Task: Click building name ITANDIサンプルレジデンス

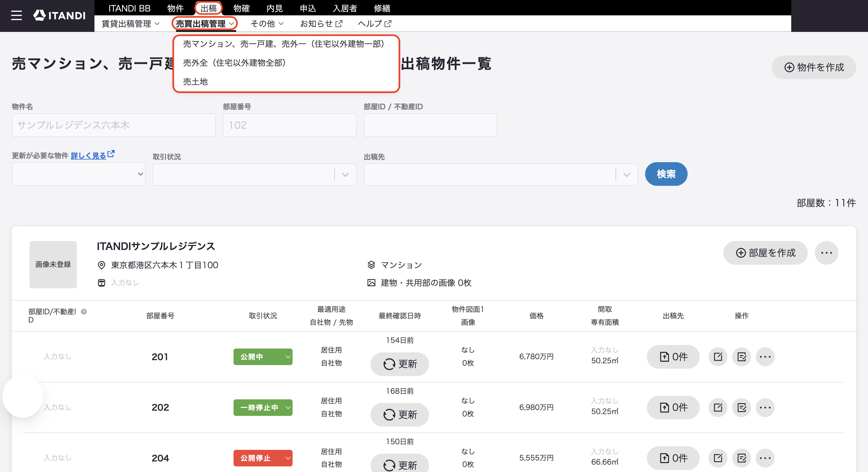Action: [x=156, y=246]
